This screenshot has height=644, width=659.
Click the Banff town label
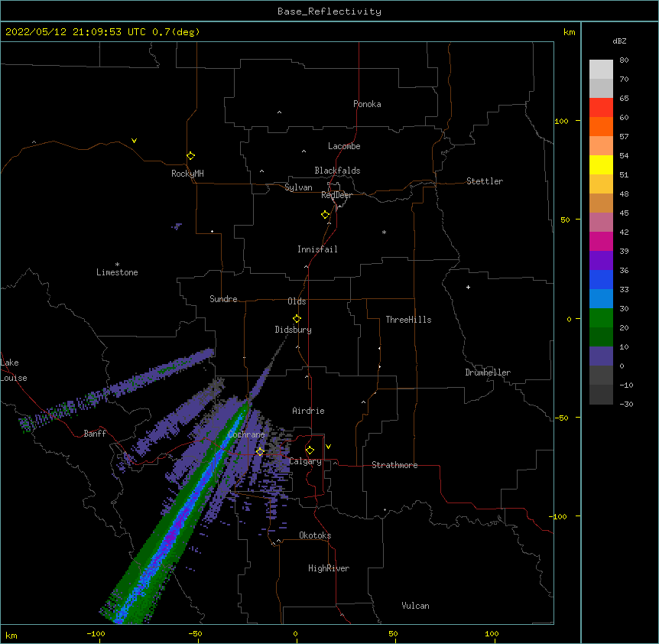[95, 434]
